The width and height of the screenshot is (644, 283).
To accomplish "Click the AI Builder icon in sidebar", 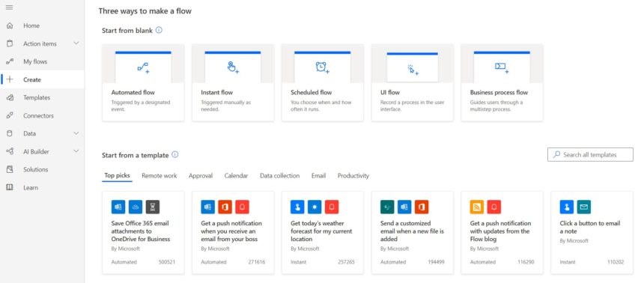I will pyautogui.click(x=10, y=151).
